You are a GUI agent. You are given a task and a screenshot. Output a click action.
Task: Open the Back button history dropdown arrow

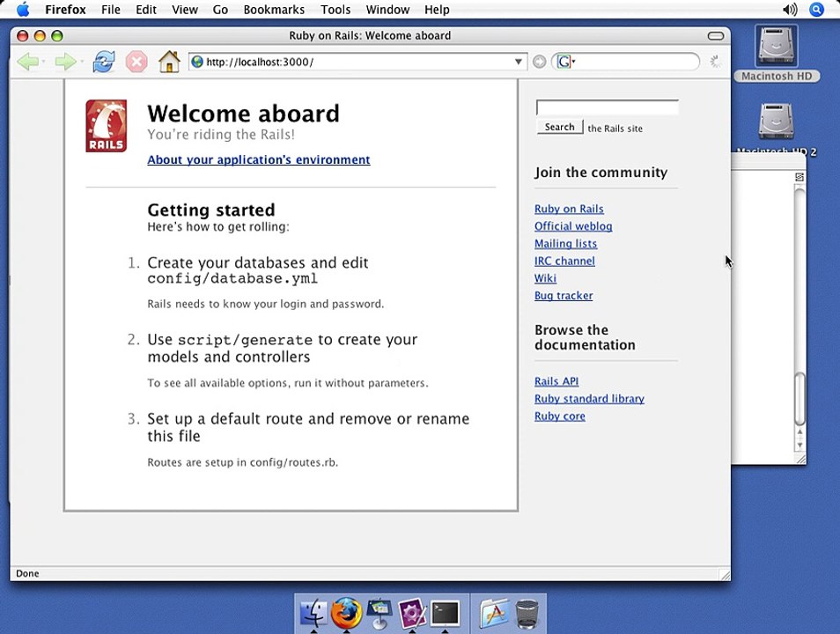coord(43,63)
